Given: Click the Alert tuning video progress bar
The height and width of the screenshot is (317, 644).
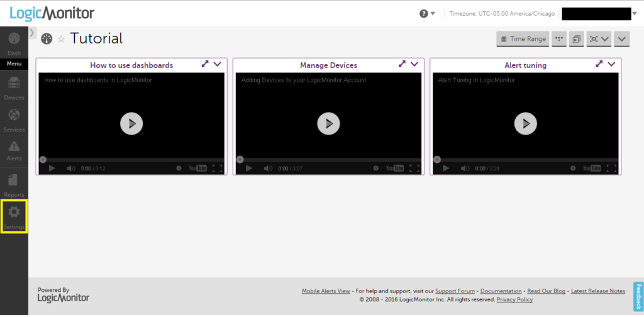Looking at the screenshot, I should pyautogui.click(x=525, y=160).
